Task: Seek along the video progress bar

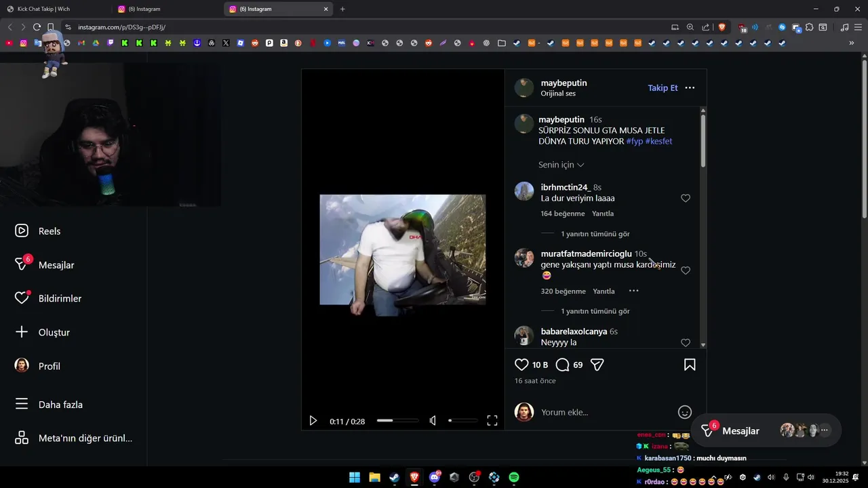Action: click(x=397, y=421)
